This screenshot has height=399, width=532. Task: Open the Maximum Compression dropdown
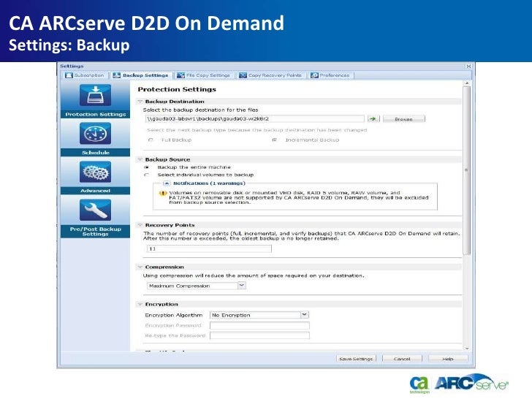pyautogui.click(x=242, y=286)
